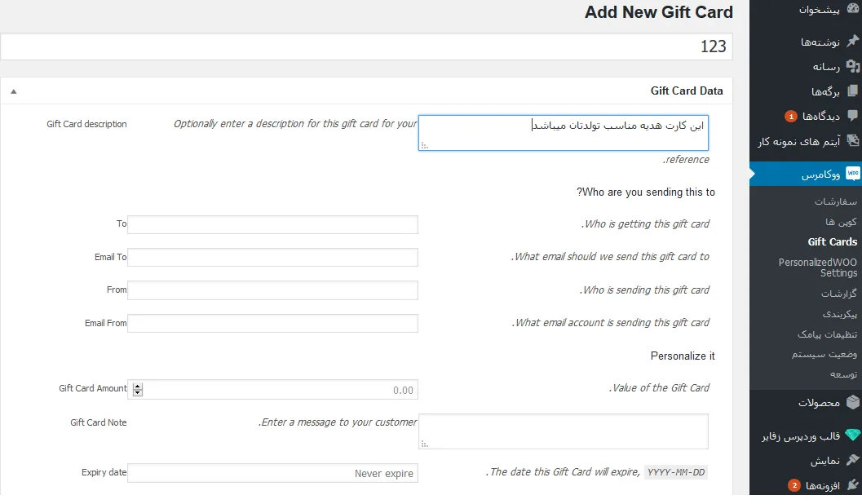Go to توسعه extensions submenu
This screenshot has width=862, height=504.
pyautogui.click(x=843, y=374)
